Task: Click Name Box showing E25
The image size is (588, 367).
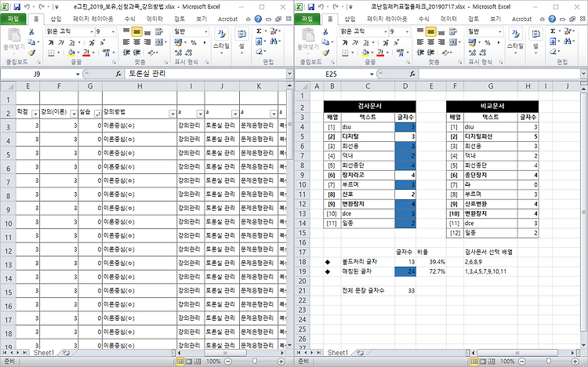Action: pos(331,74)
